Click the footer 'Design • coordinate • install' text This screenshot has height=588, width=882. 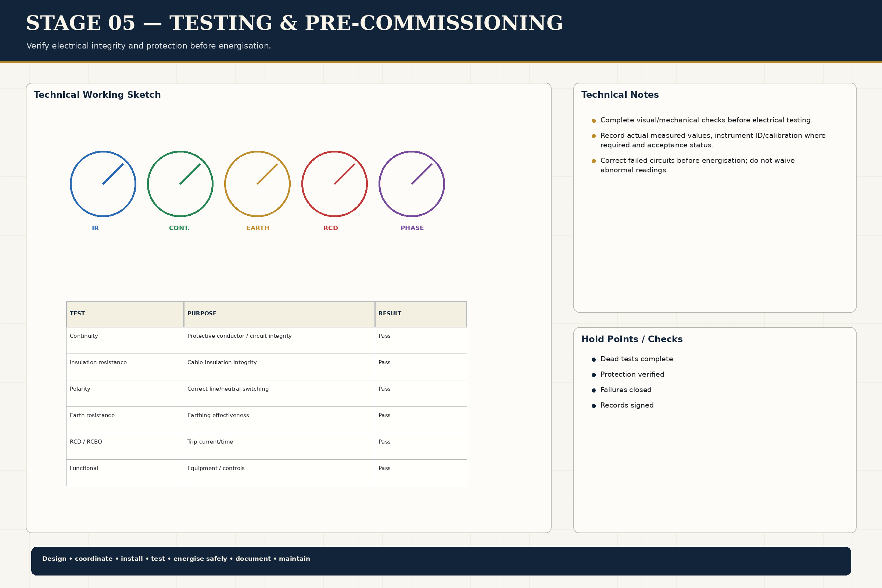[x=176, y=559]
